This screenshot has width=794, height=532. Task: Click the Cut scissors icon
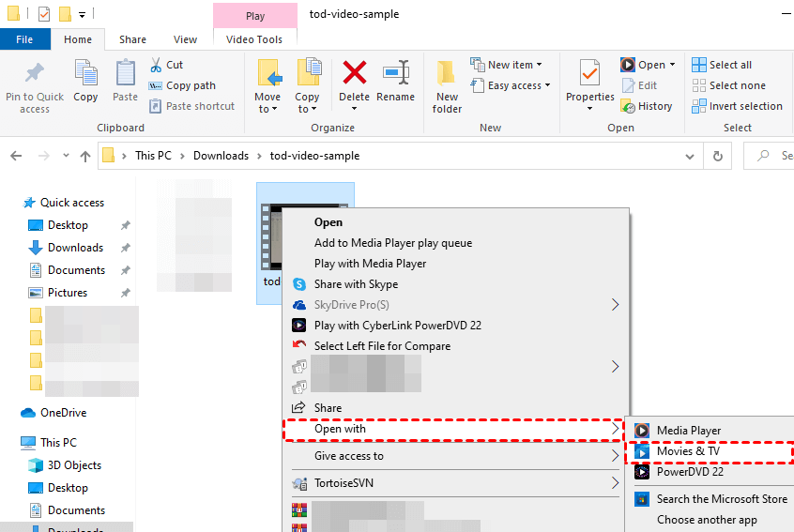(x=156, y=65)
